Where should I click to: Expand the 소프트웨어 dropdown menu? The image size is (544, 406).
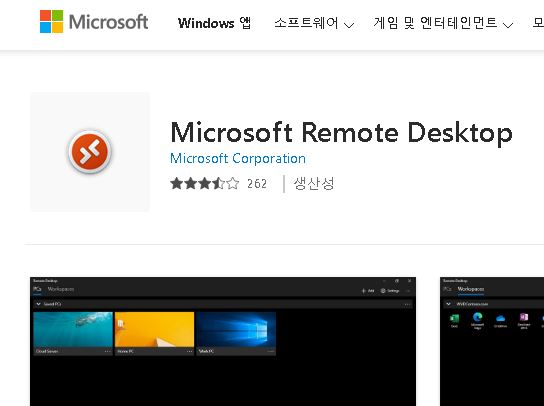click(x=314, y=23)
